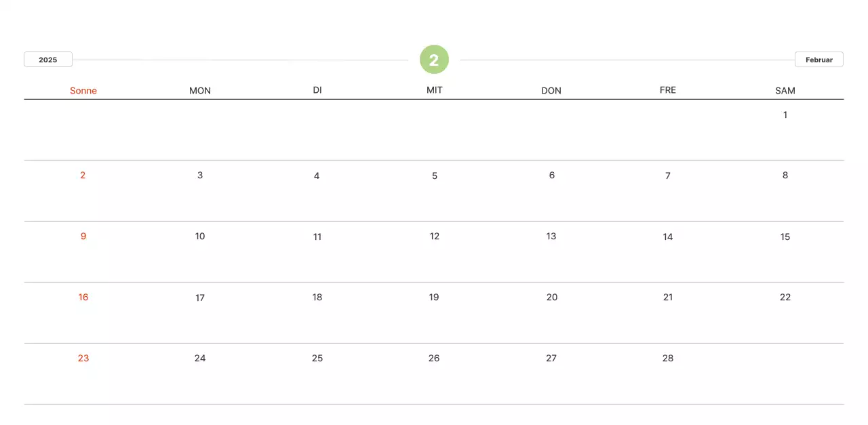Click the MON weekday header
Viewport: 868px width, 425px height.
coord(200,91)
